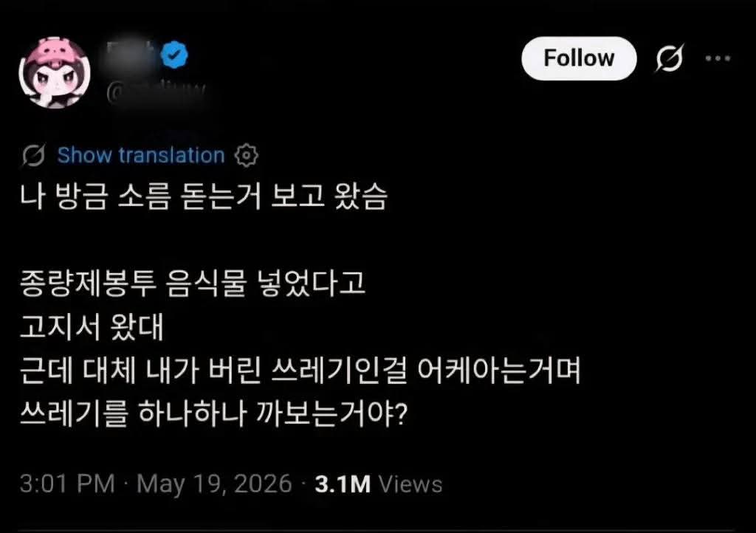Open the Kuromi profile avatar
The width and height of the screenshot is (756, 533).
click(55, 73)
